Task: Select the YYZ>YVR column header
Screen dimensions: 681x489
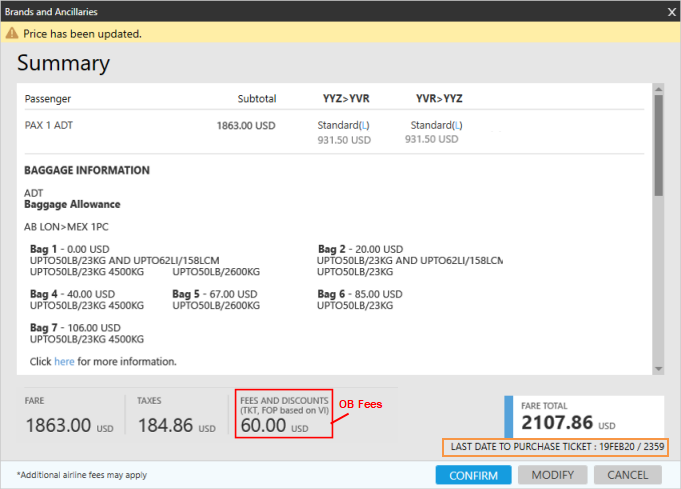Action: [x=345, y=99]
